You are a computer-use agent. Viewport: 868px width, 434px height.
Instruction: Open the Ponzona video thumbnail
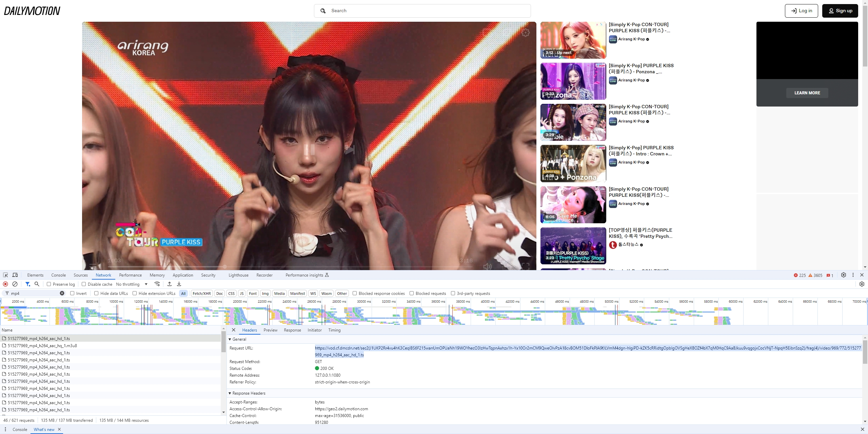(x=573, y=81)
